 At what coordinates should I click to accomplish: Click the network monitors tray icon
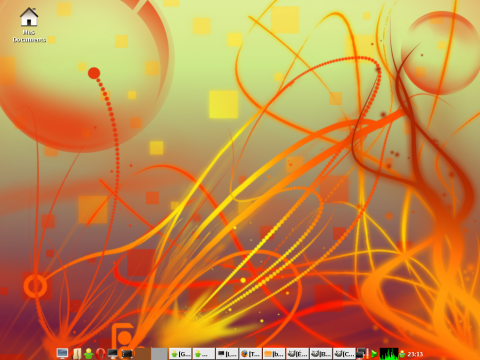click(x=361, y=354)
